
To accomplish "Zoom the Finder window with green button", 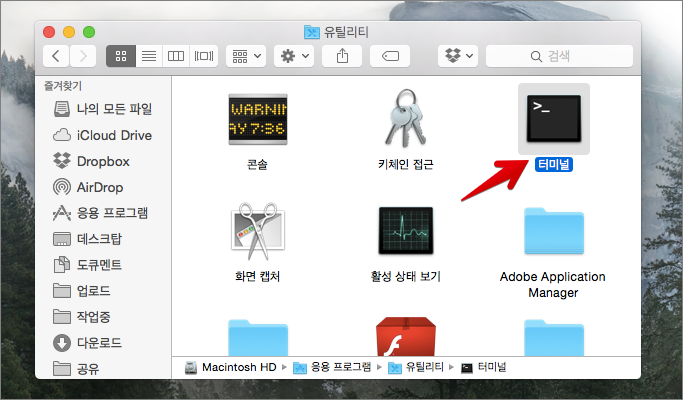I will [89, 32].
